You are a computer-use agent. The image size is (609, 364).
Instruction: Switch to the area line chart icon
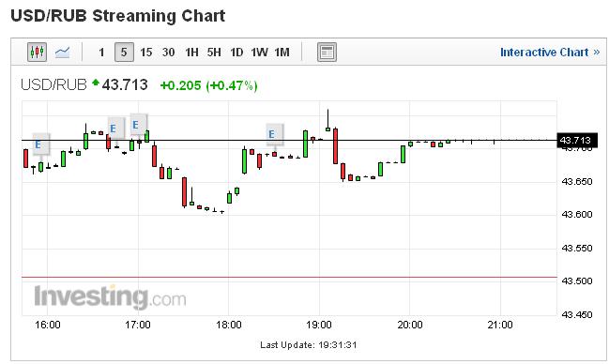[x=62, y=52]
